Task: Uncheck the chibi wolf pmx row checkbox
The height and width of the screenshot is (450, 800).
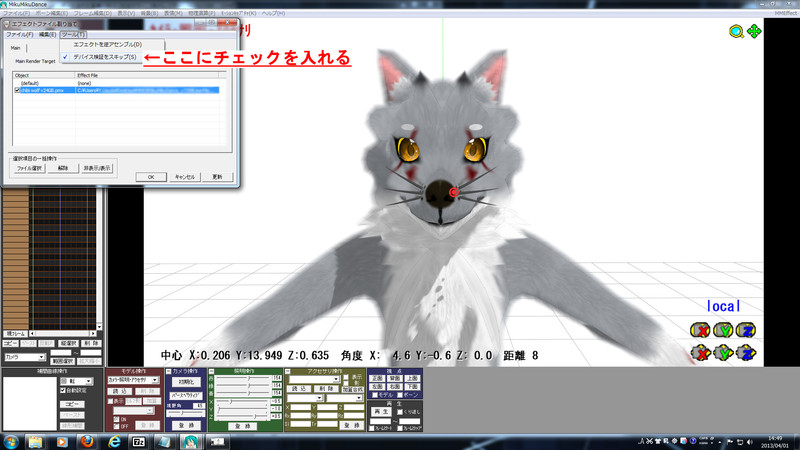Action: tap(17, 90)
